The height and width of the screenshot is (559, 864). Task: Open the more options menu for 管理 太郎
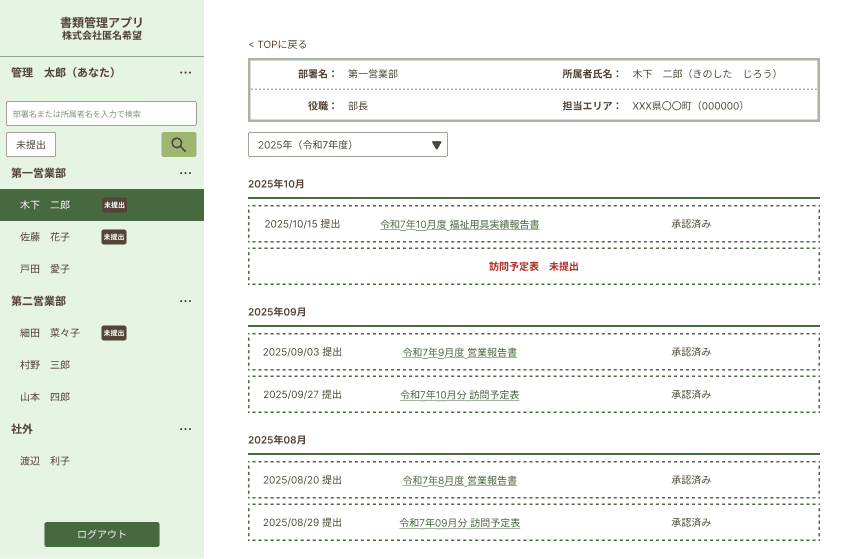[x=185, y=73]
